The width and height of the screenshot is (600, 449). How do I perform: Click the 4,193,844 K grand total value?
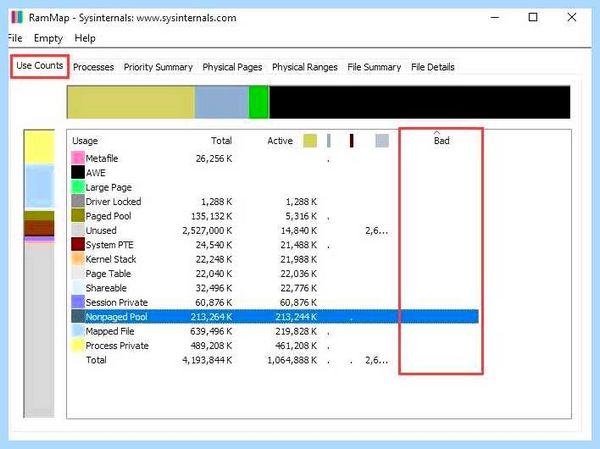tap(207, 360)
